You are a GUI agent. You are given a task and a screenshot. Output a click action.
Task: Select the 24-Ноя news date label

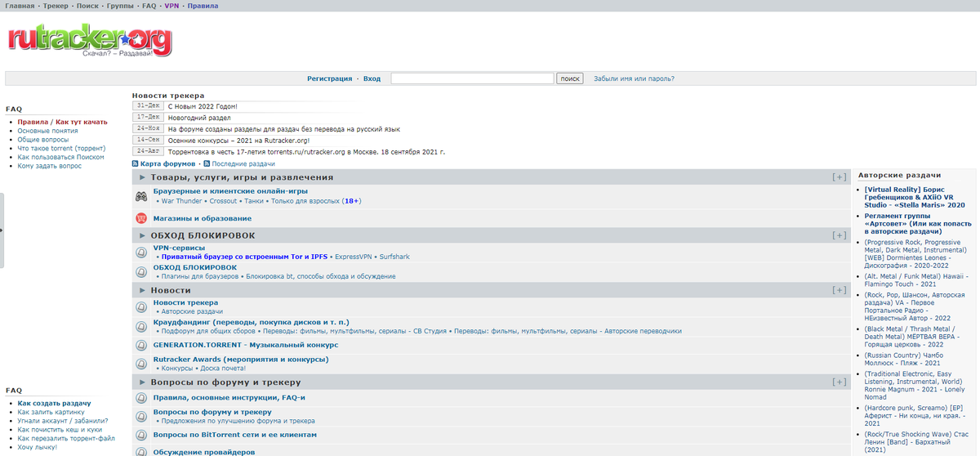click(149, 128)
